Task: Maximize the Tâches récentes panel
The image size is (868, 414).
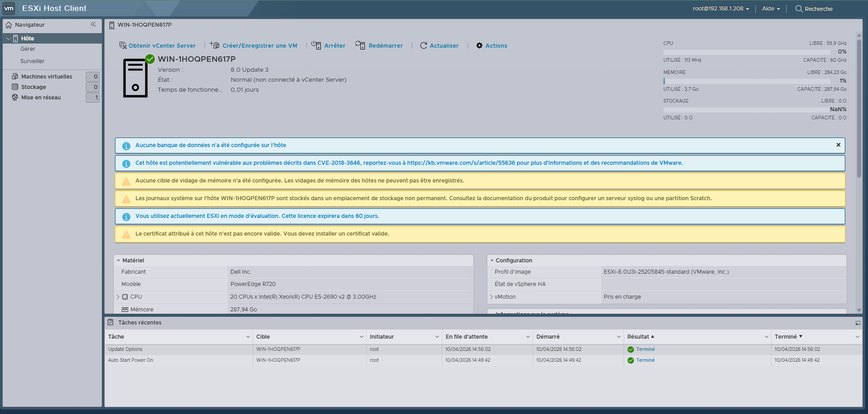Action: [x=858, y=323]
